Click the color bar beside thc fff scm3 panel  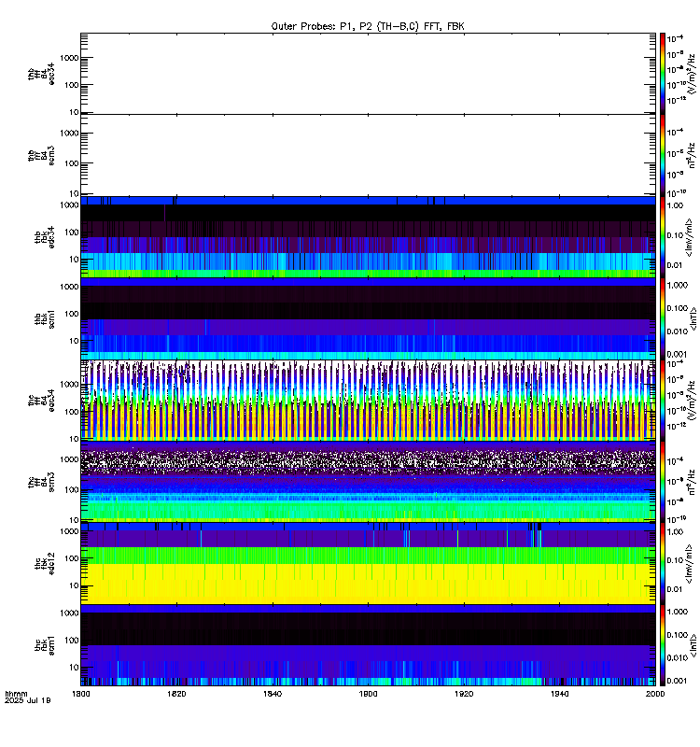[x=663, y=482]
